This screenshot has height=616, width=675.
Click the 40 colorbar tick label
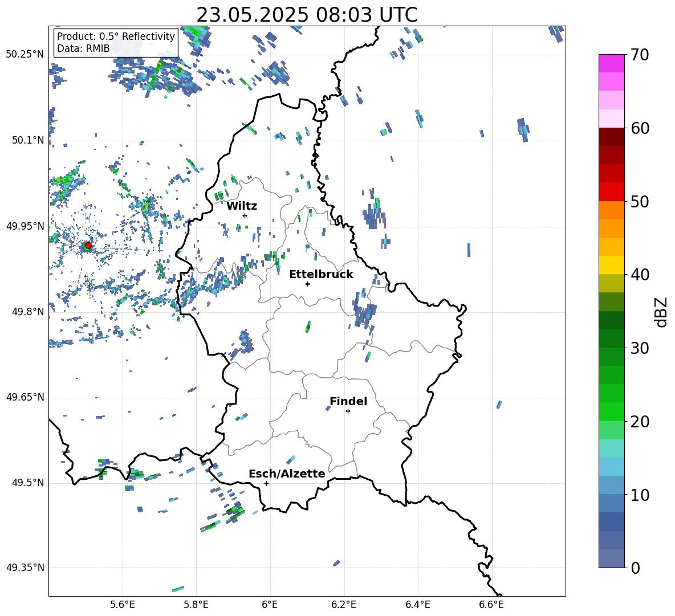(640, 275)
